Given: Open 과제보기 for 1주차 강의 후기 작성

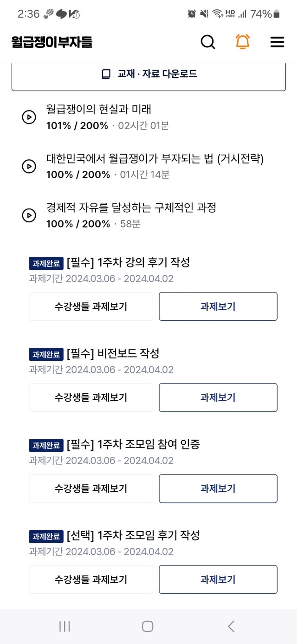Looking at the screenshot, I should point(218,306).
